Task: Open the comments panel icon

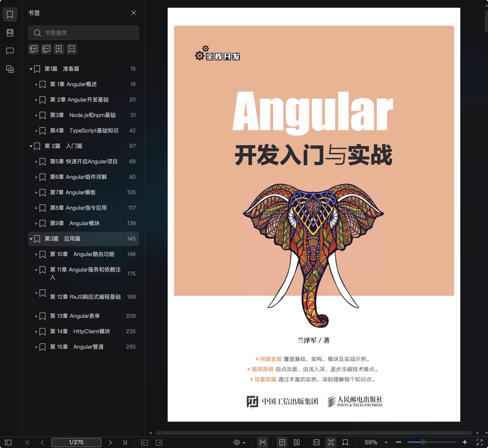Action: point(10,51)
